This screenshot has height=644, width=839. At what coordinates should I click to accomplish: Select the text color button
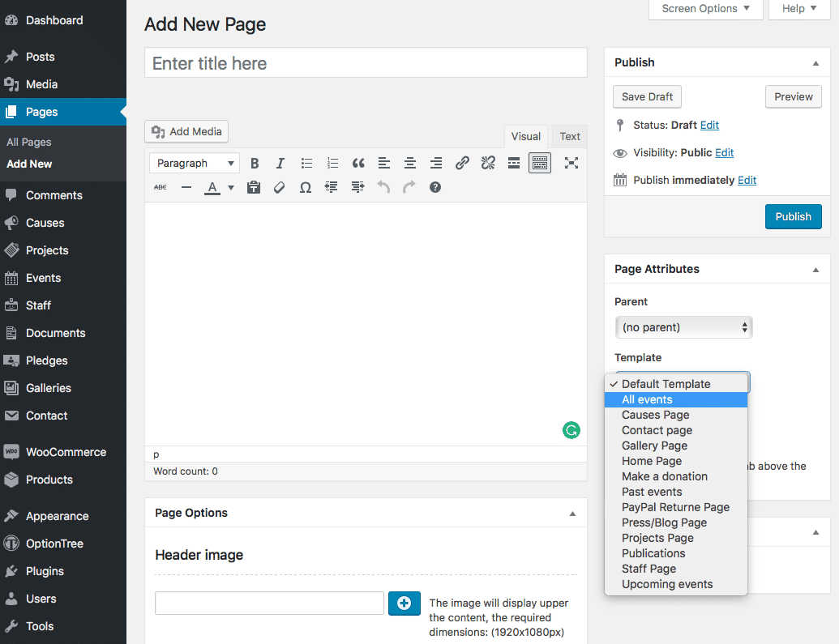(212, 187)
